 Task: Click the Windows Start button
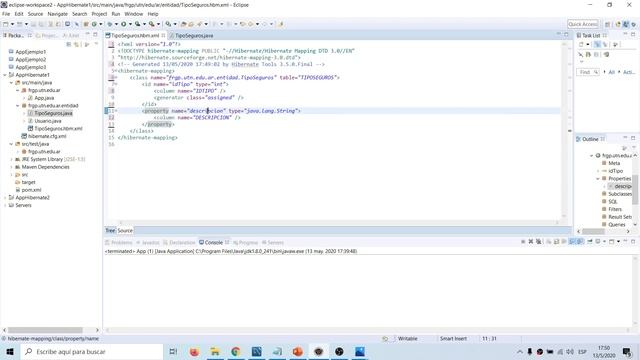pyautogui.click(x=10, y=351)
